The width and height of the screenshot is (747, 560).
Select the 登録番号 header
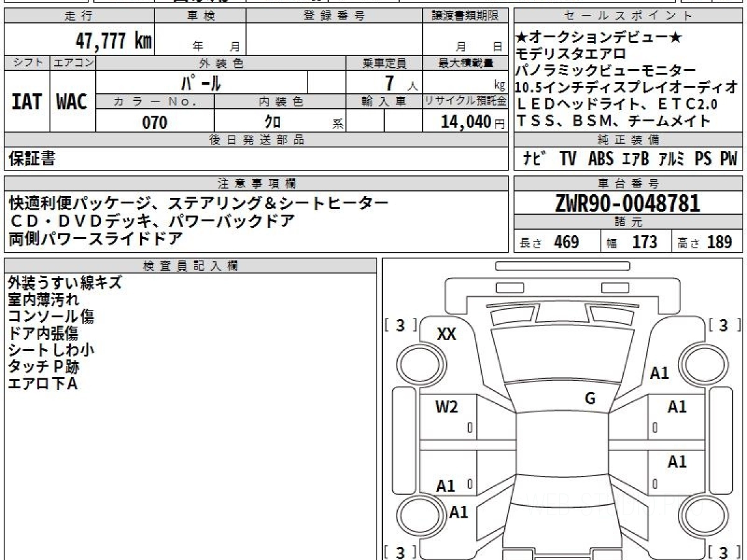coord(334,16)
